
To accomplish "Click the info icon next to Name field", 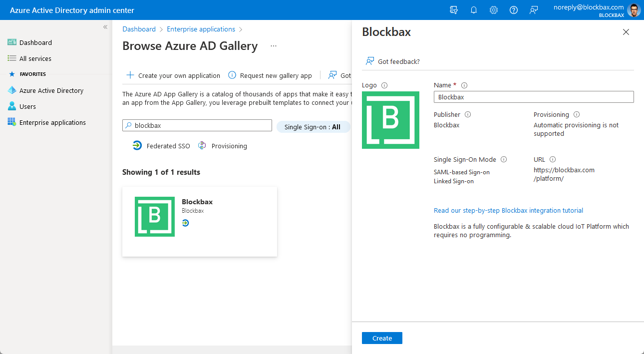I will (464, 85).
